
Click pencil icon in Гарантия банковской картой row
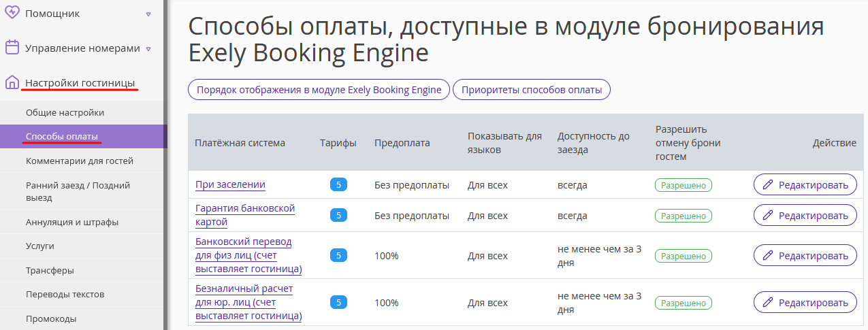click(x=768, y=215)
